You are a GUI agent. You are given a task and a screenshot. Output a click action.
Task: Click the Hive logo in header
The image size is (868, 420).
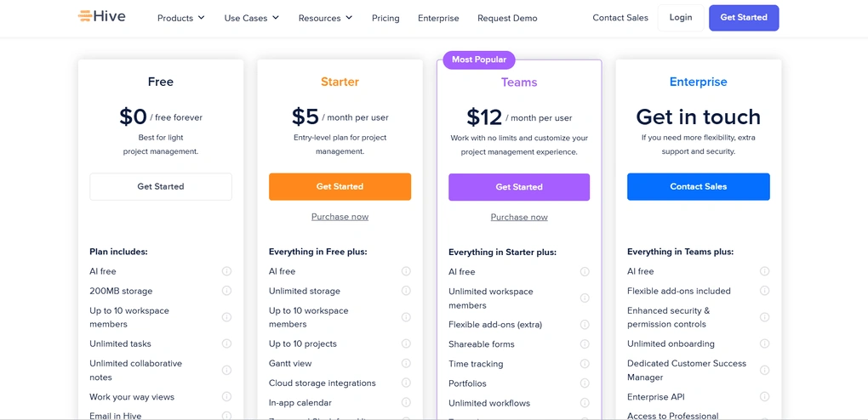click(102, 17)
